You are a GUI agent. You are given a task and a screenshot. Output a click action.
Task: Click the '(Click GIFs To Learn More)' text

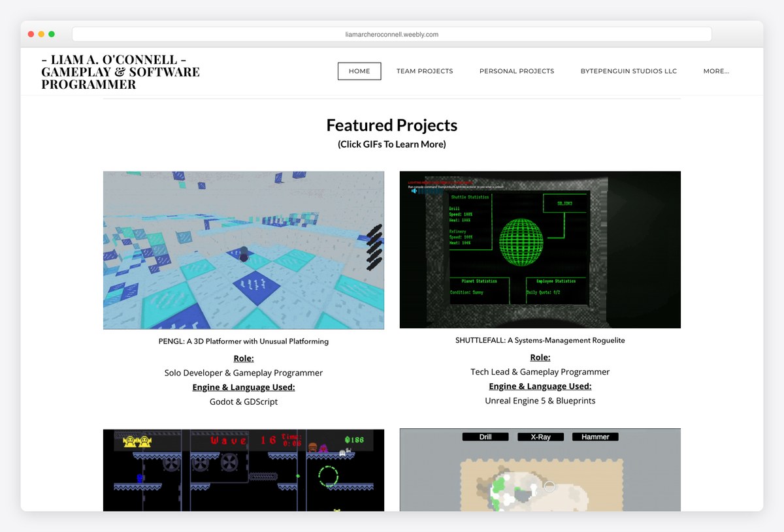click(x=392, y=144)
